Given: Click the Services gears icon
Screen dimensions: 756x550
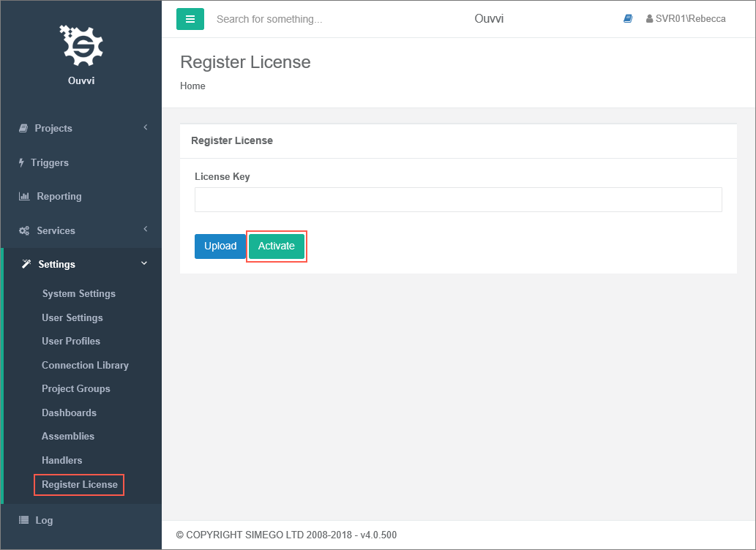Looking at the screenshot, I should [x=24, y=230].
